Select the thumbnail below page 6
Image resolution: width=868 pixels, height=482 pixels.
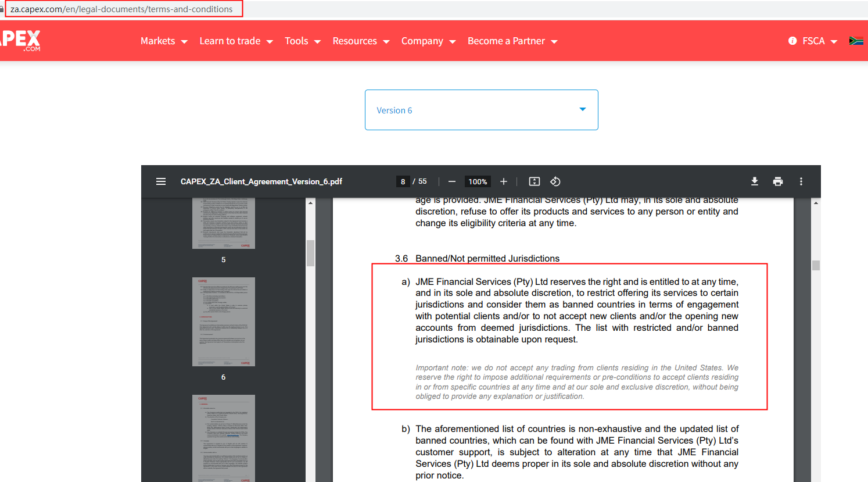coord(224,438)
